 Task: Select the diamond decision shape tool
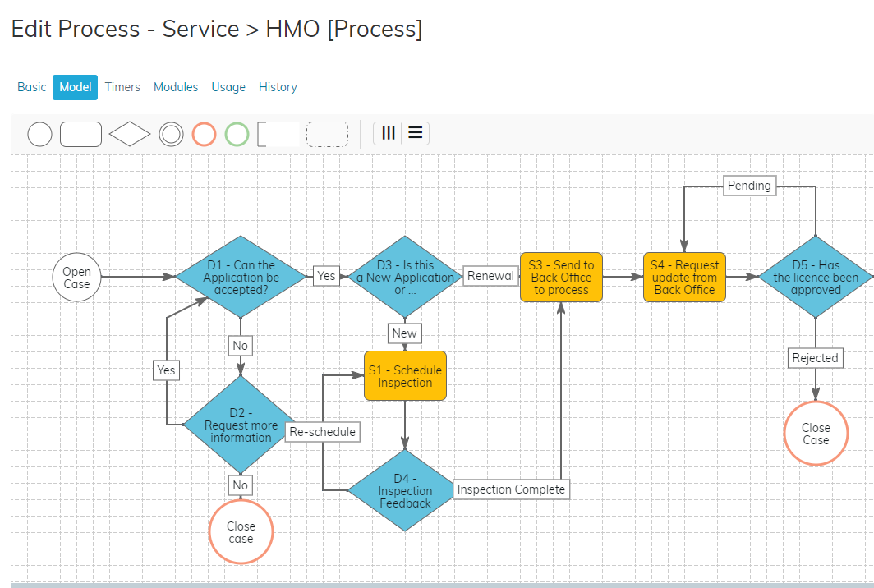[130, 134]
